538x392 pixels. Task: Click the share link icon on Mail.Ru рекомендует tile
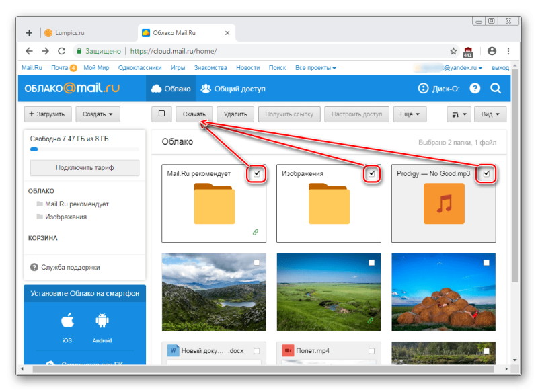coord(256,232)
